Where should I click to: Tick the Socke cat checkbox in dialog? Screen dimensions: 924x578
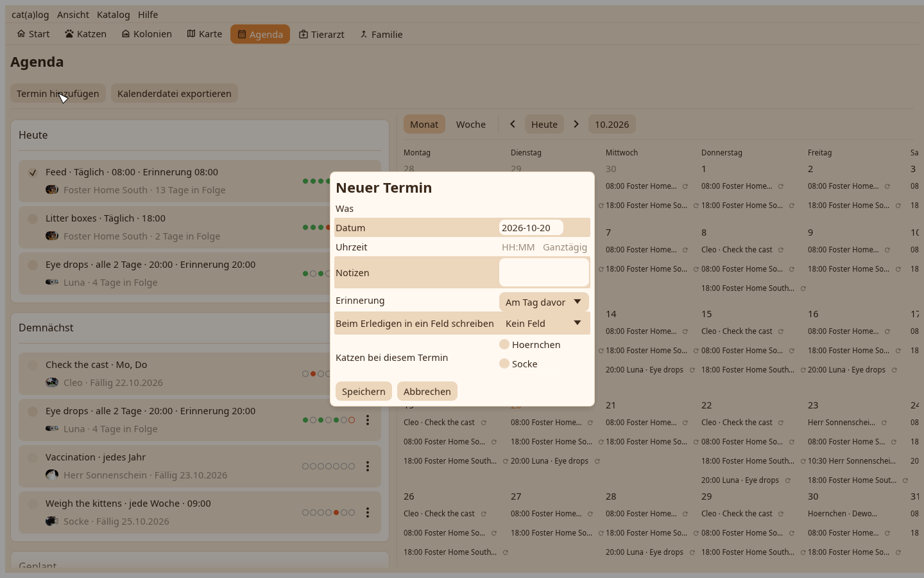pyautogui.click(x=504, y=363)
